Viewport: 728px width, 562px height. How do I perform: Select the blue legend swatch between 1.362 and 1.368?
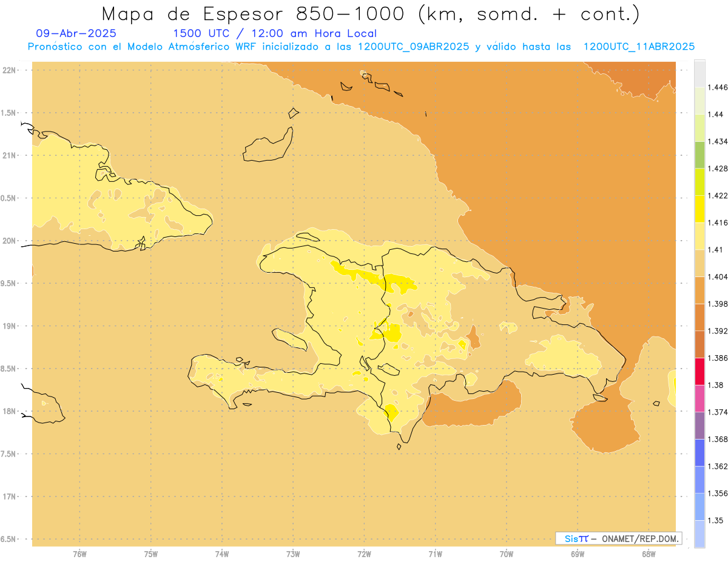click(x=699, y=453)
